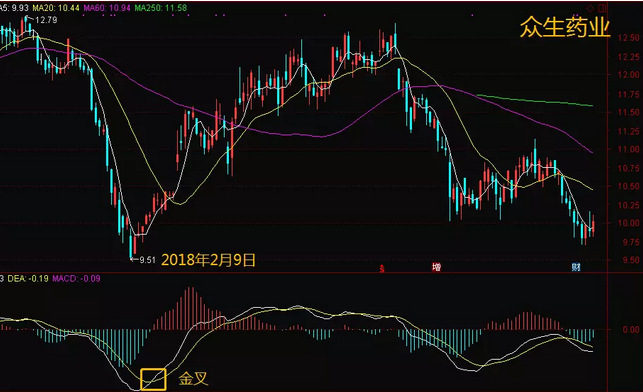
Task: Click the 2018年2月9日 date annotation
Action: 208,260
